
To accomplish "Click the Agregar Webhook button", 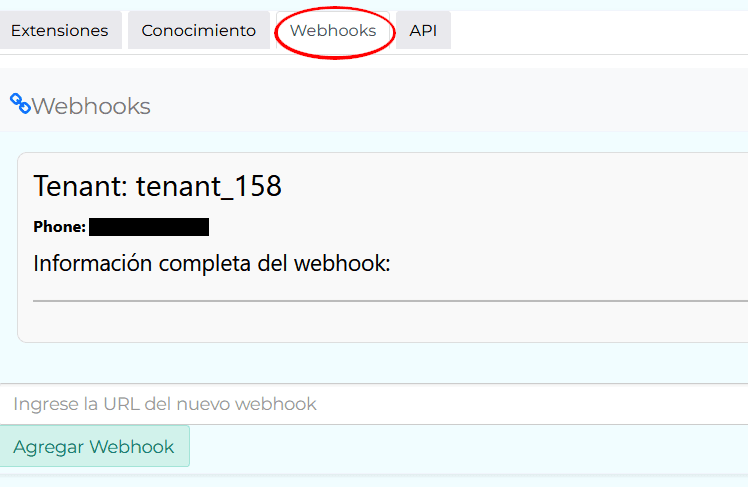I will point(94,446).
